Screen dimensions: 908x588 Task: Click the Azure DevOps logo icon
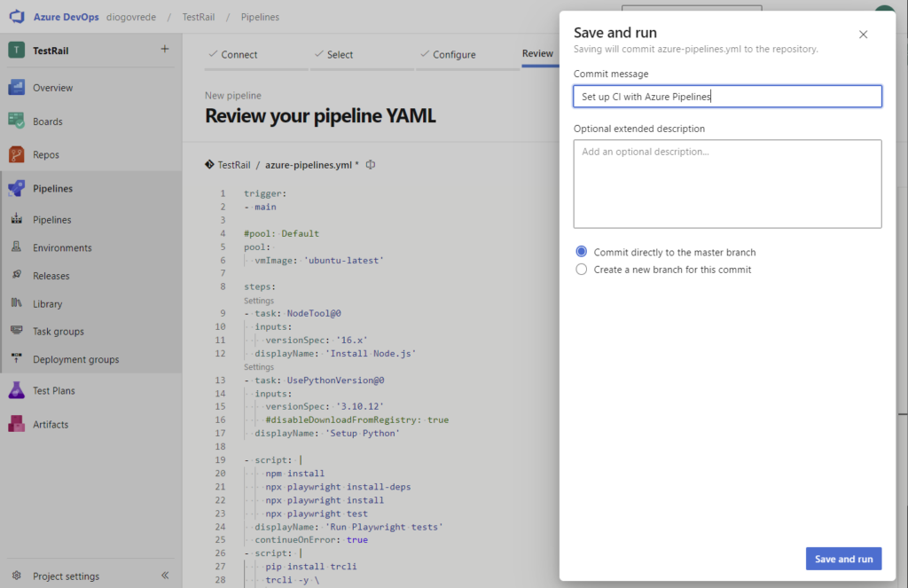pyautogui.click(x=17, y=17)
